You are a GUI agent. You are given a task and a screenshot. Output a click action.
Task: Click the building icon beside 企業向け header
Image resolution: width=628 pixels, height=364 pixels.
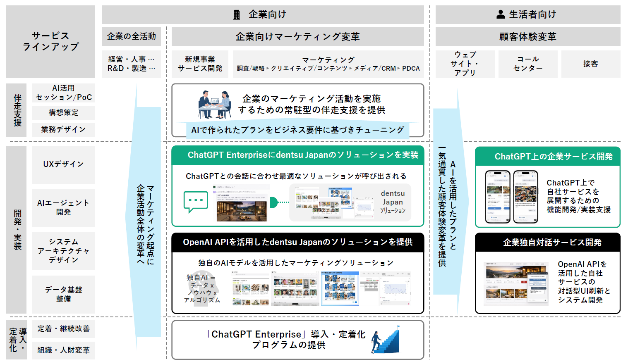pos(237,14)
